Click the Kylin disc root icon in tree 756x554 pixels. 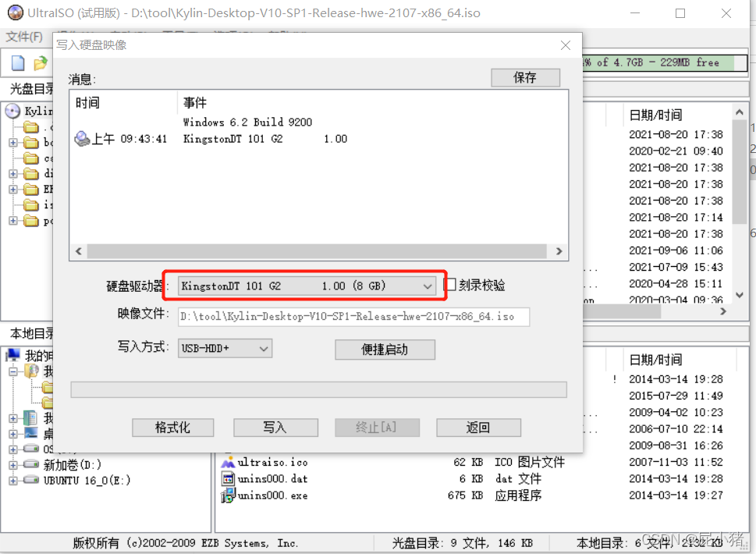click(x=12, y=111)
